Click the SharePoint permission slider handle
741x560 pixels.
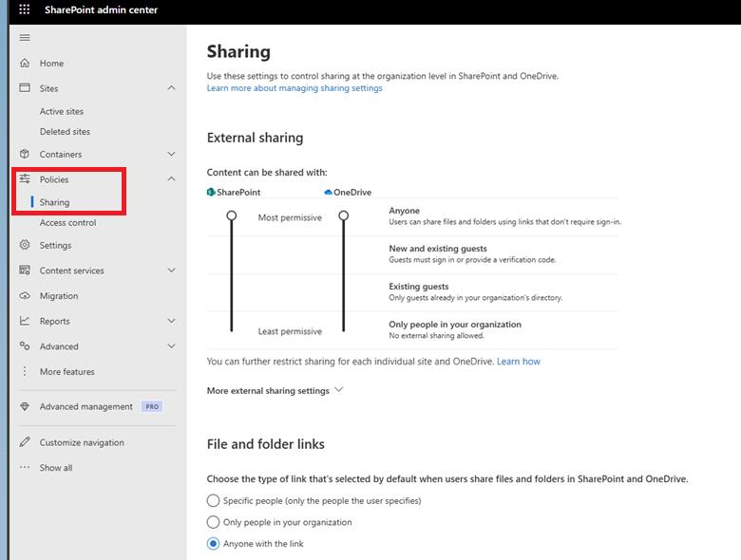point(231,216)
